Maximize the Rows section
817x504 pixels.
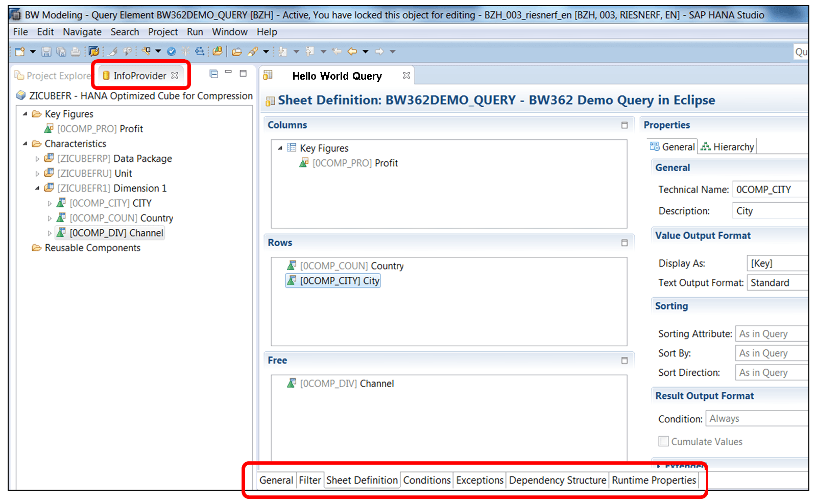pyautogui.click(x=624, y=243)
